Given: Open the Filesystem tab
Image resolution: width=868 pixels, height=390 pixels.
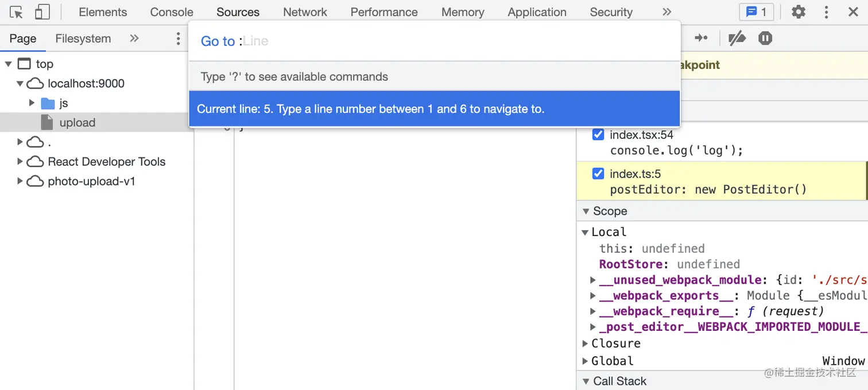Looking at the screenshot, I should (x=83, y=38).
